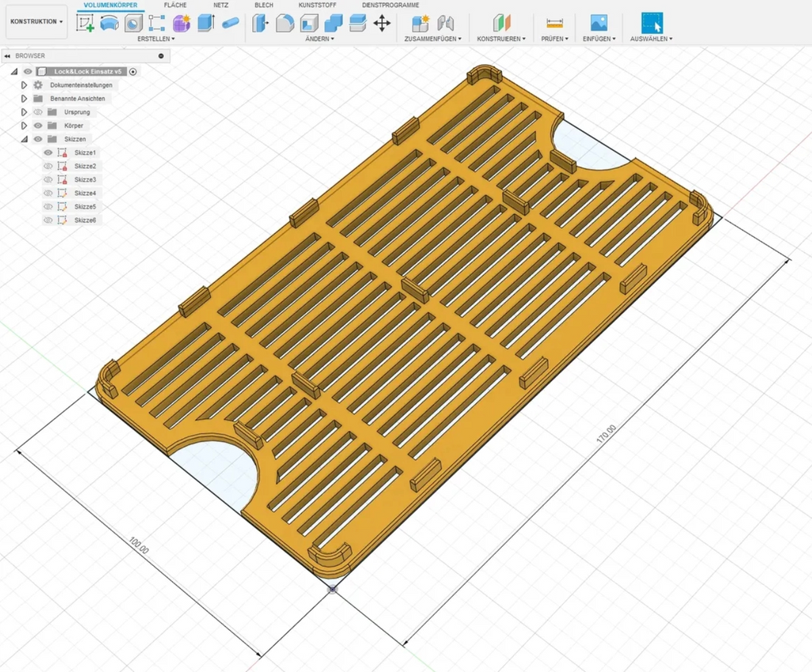
Task: Toggle visibility of the Körper folder
Action: coord(38,126)
